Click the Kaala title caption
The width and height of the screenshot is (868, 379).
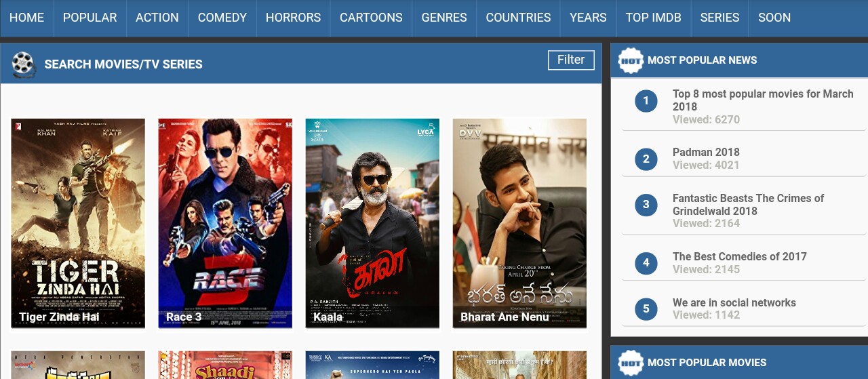[x=328, y=317]
